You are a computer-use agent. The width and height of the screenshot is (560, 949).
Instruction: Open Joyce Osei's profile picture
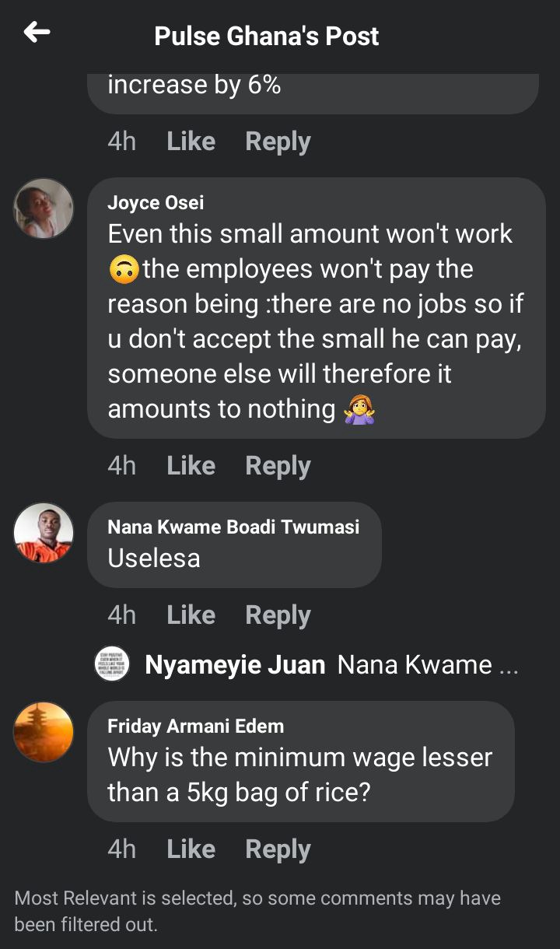(x=44, y=208)
